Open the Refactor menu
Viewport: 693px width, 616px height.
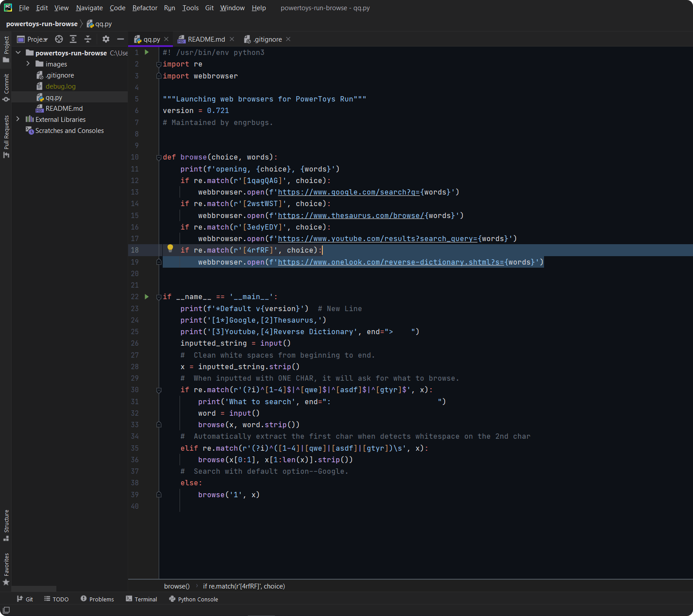point(145,8)
